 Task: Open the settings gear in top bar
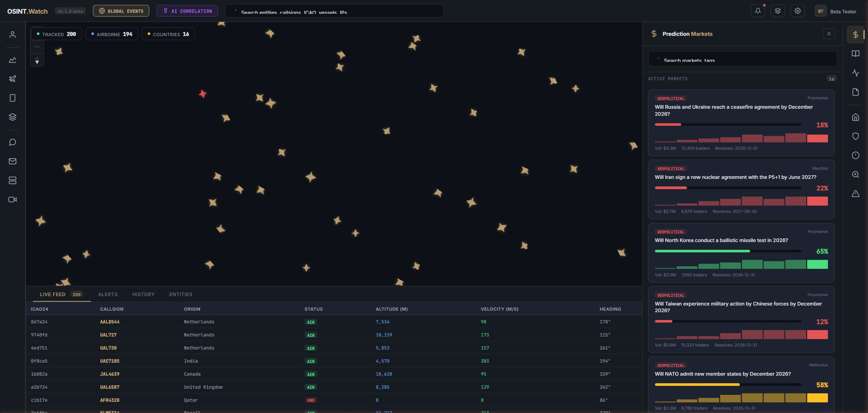pos(798,10)
